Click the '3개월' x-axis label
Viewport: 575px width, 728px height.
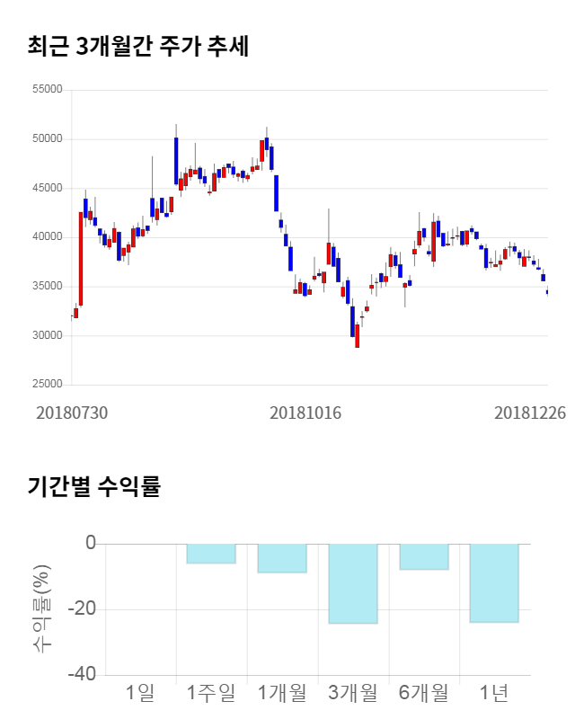353,693
